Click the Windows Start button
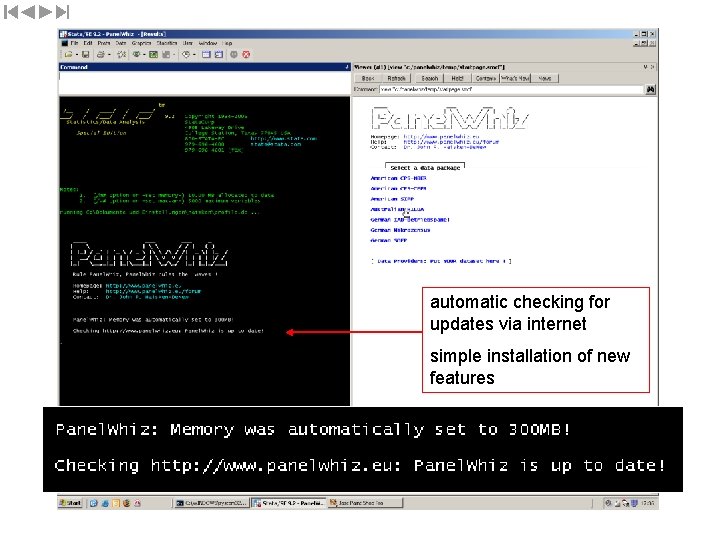 click(x=71, y=503)
